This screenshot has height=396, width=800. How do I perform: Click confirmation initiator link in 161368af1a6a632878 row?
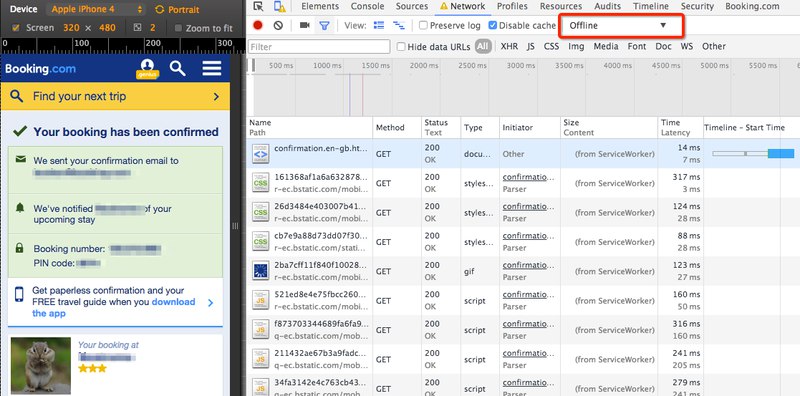528,177
